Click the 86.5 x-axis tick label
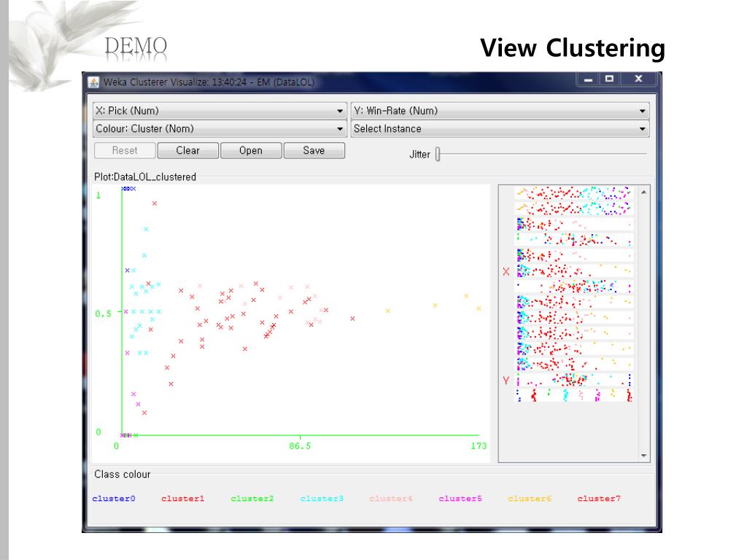Viewport: 747px width, 560px height. pyautogui.click(x=300, y=446)
